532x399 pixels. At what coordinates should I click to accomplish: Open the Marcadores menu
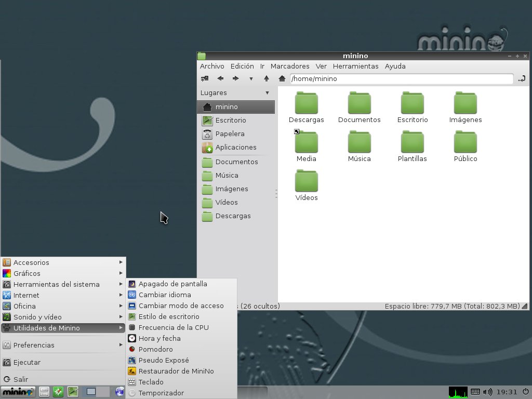[x=290, y=66]
